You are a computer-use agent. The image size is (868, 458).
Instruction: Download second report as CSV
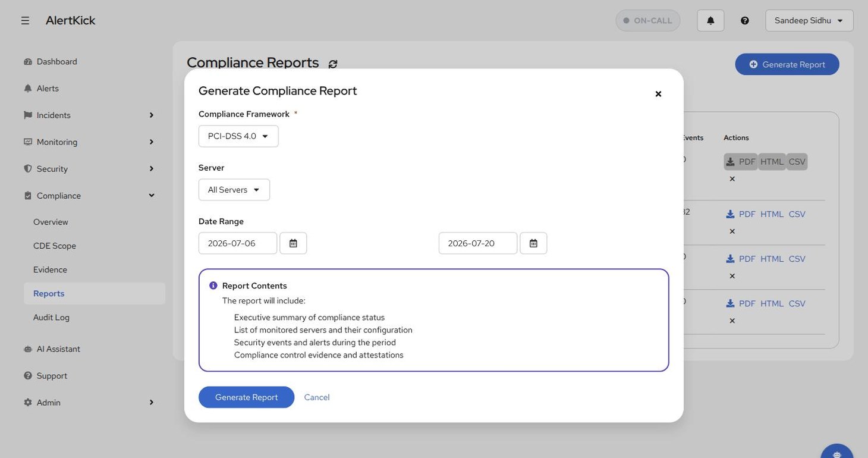click(797, 214)
